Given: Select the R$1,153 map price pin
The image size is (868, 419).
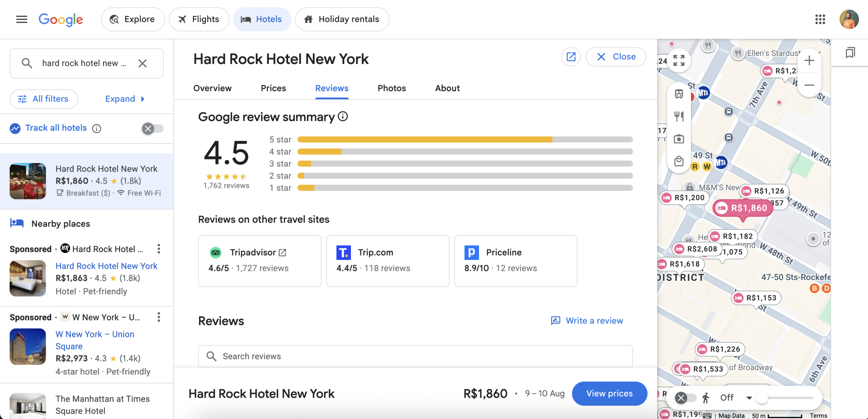Looking at the screenshot, I should pyautogui.click(x=756, y=298).
